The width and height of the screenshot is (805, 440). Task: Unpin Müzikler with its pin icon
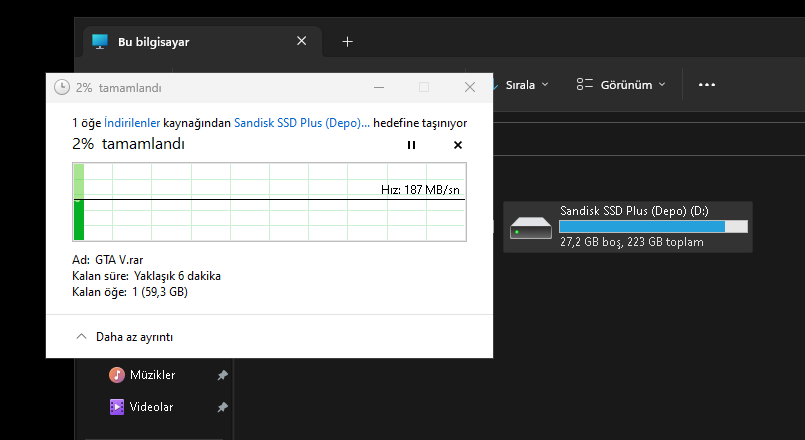(x=222, y=375)
